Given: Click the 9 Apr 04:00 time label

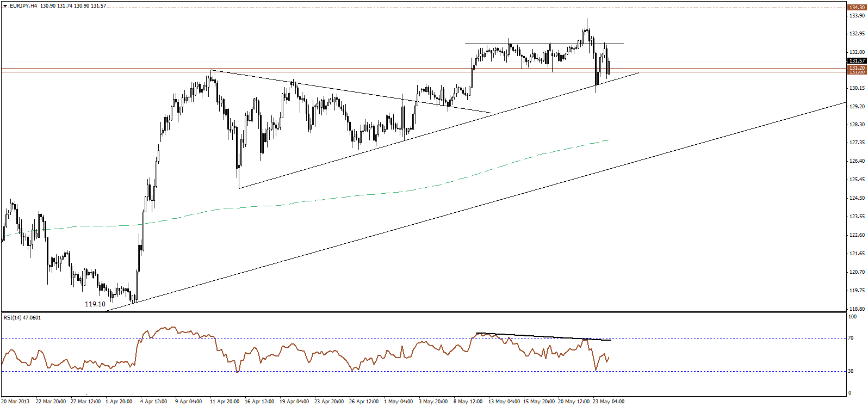Looking at the screenshot, I should point(189,402).
